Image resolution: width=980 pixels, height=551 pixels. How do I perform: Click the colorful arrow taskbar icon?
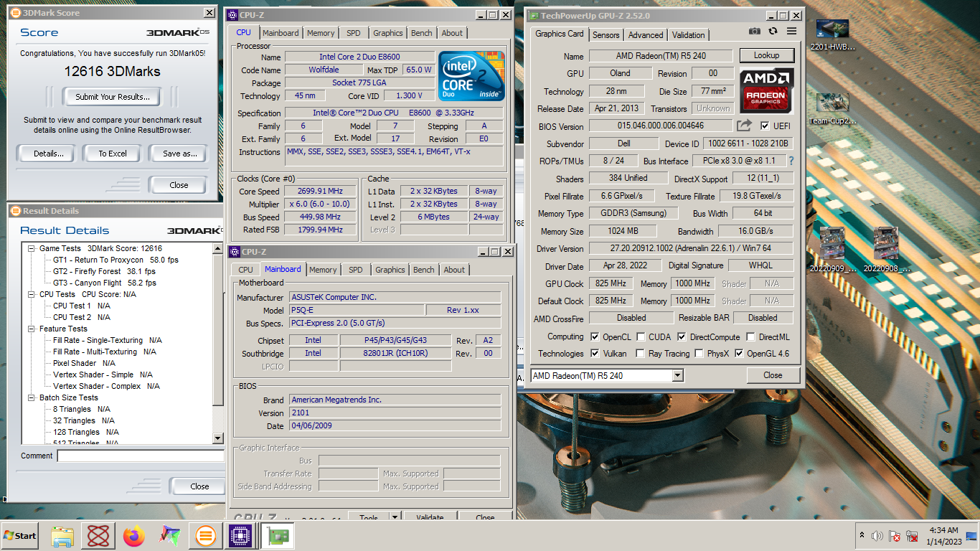pos(169,536)
